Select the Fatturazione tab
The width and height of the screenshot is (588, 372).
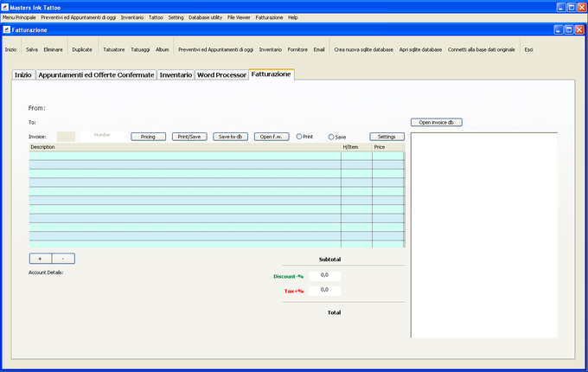point(272,74)
